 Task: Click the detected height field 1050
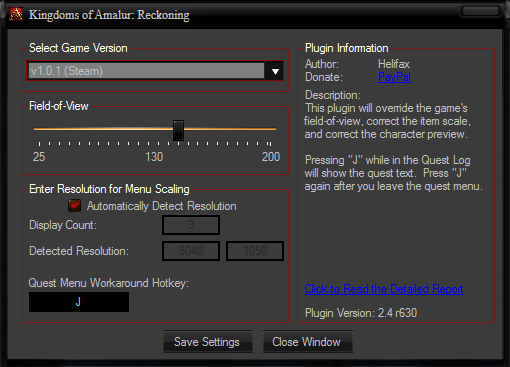point(255,251)
